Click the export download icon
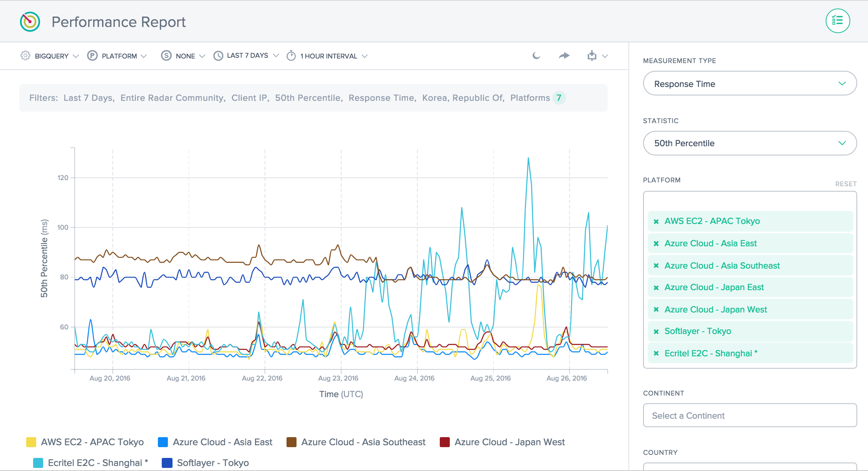Screen dimensions: 868x471 click(x=592, y=56)
